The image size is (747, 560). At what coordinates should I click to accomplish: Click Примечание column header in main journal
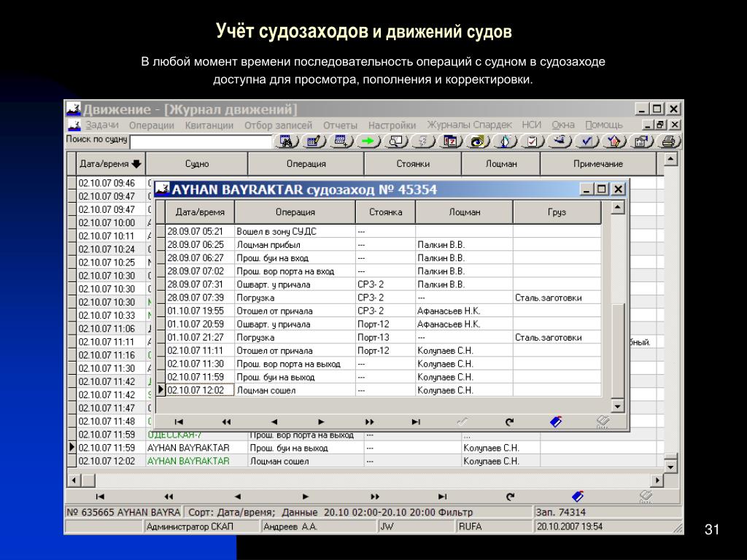[598, 164]
